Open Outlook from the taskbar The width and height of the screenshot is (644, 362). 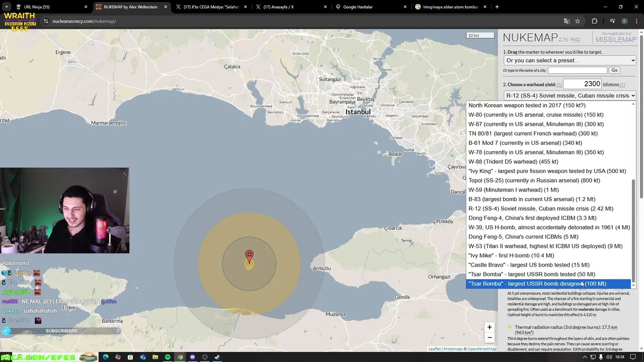(143, 357)
